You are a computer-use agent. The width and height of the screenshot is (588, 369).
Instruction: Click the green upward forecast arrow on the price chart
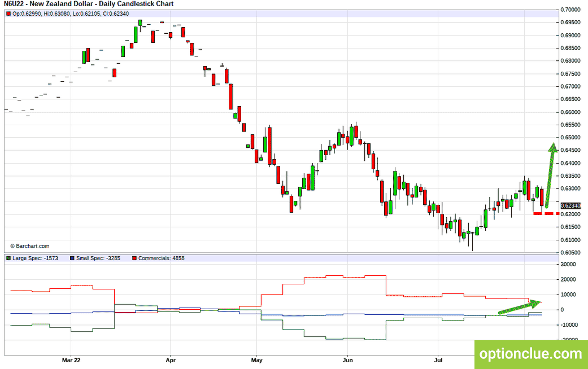pos(551,175)
